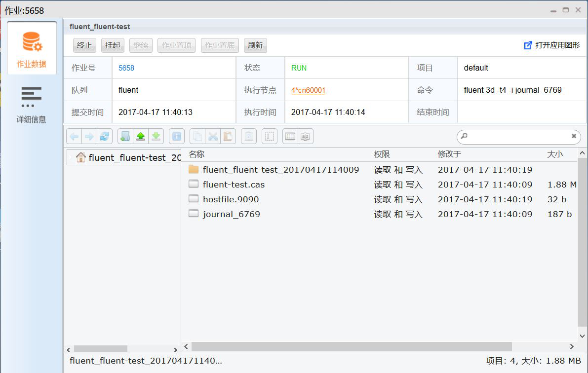Reload the file list with the refresh arrows icon
The image size is (588, 373).
coord(105,137)
